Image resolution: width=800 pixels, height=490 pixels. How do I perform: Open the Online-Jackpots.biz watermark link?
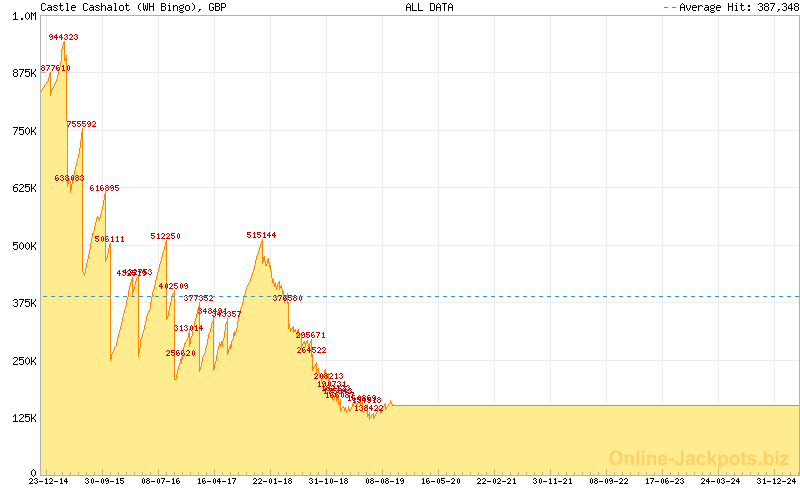point(699,458)
